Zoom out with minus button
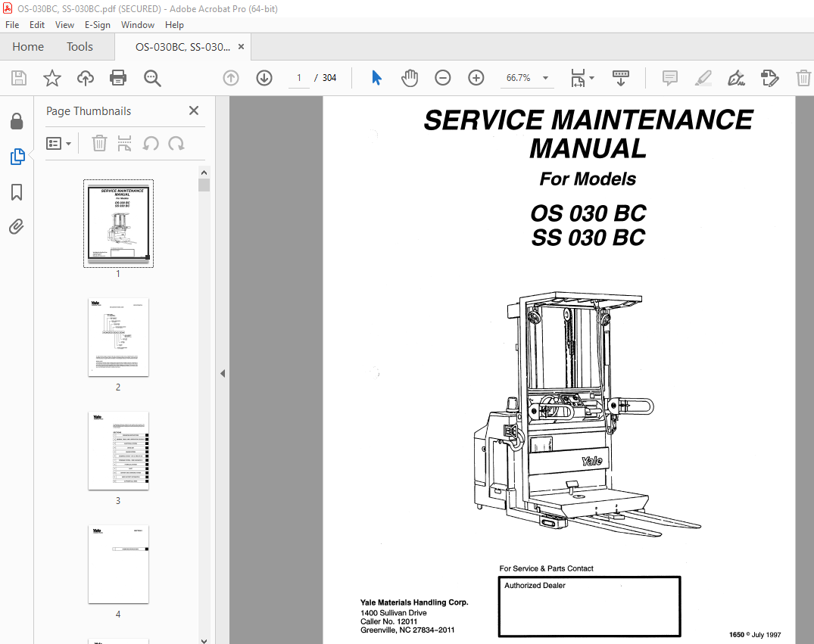The height and width of the screenshot is (644, 814). 443,79
